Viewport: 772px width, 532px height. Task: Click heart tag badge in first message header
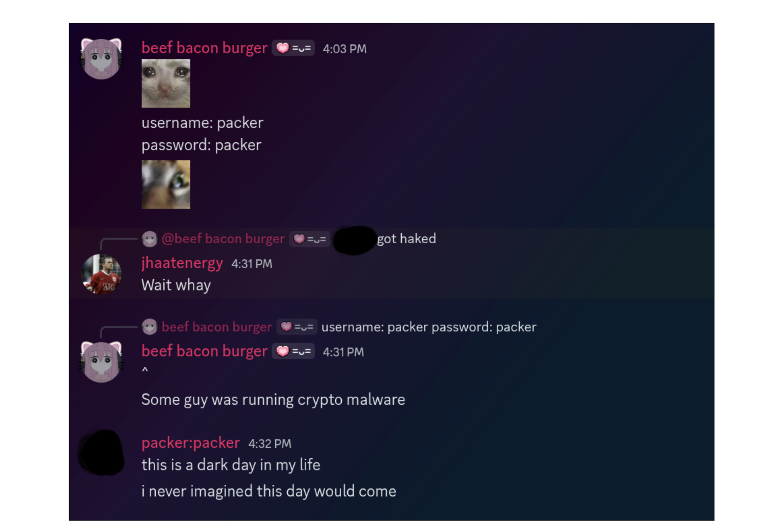[x=293, y=48]
